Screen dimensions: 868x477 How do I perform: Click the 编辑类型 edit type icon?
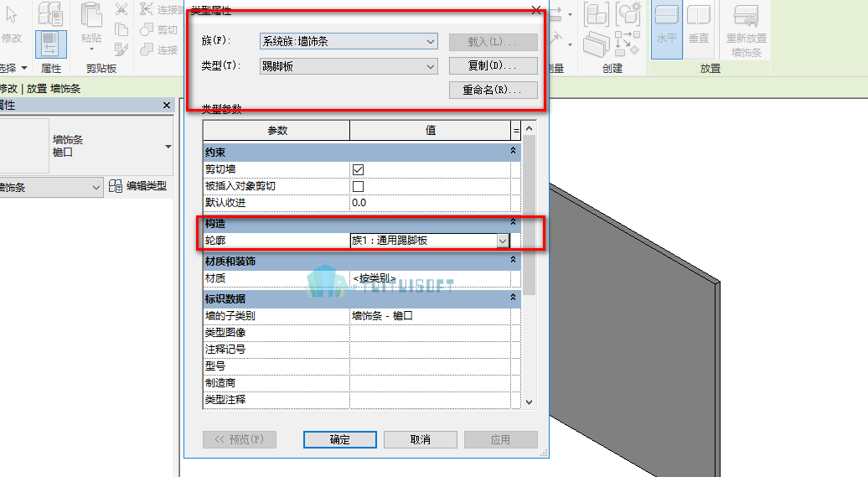(115, 186)
